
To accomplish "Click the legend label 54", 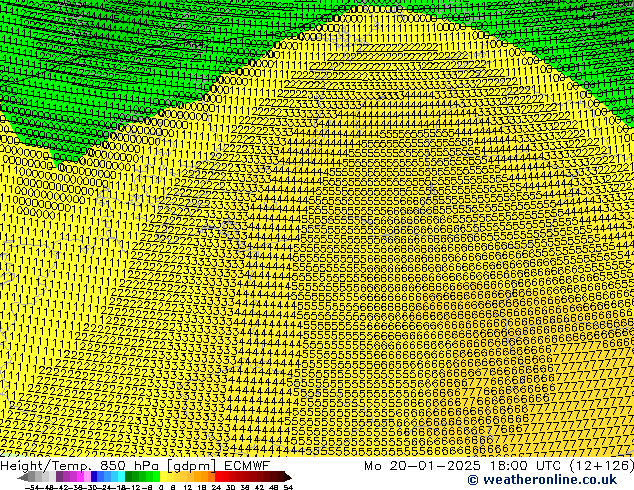I will [x=288, y=488].
